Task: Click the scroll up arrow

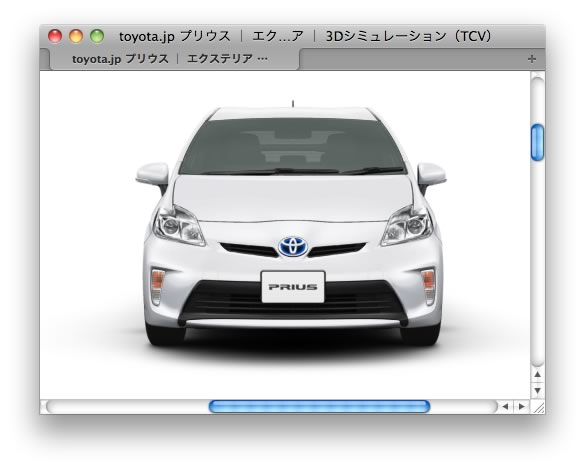Action: [x=537, y=374]
